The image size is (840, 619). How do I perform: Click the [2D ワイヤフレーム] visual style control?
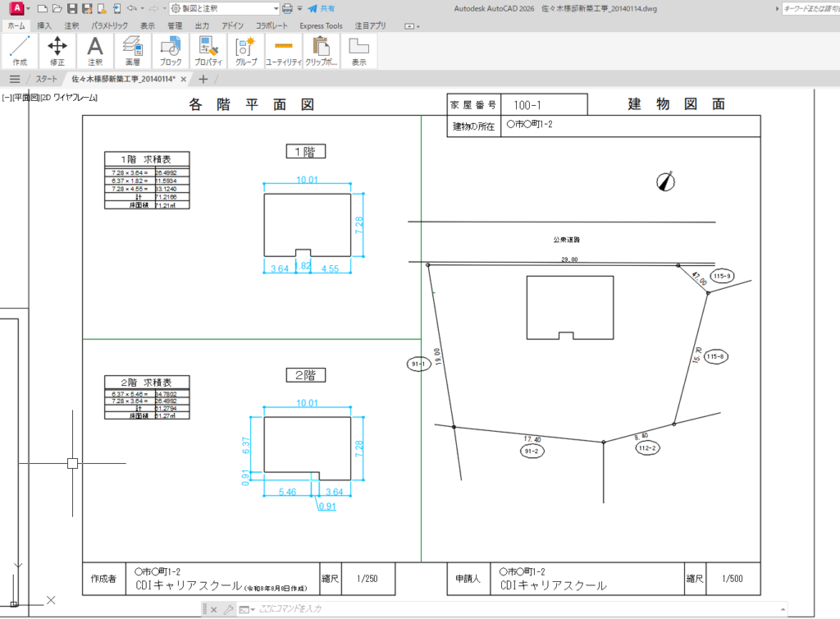click(x=69, y=98)
